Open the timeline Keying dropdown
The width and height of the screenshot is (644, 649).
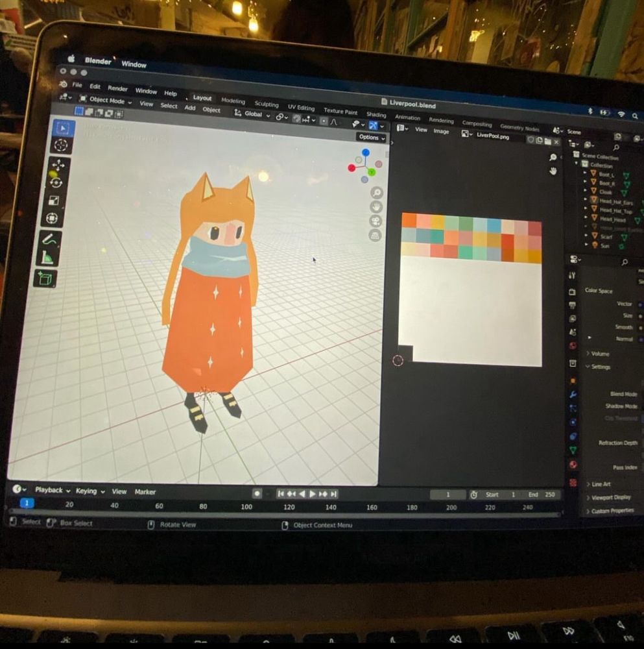(x=89, y=491)
